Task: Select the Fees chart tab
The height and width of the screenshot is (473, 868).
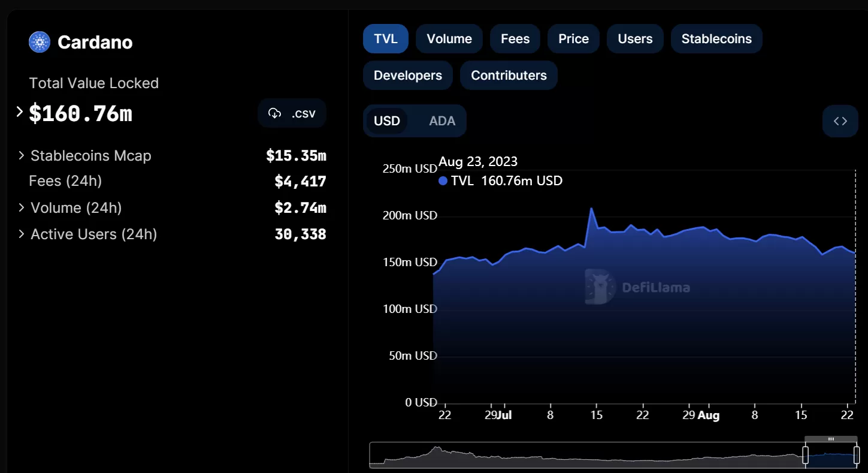Action: click(515, 39)
